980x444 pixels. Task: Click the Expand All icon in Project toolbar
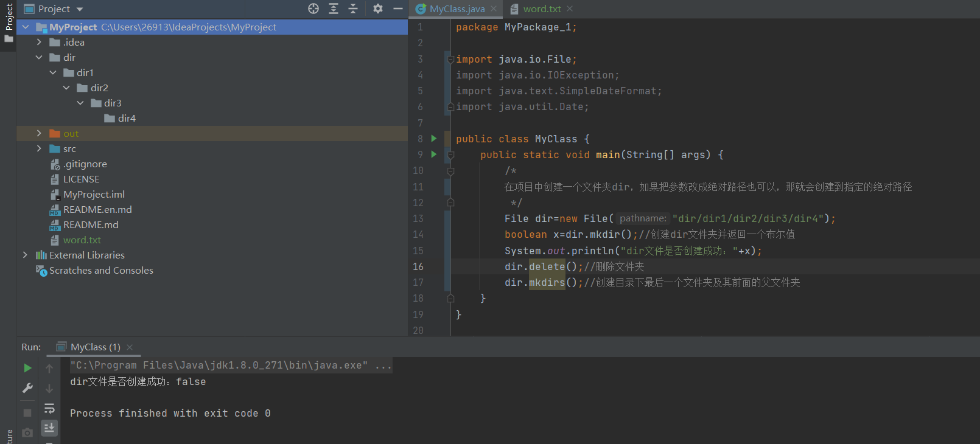(x=334, y=9)
